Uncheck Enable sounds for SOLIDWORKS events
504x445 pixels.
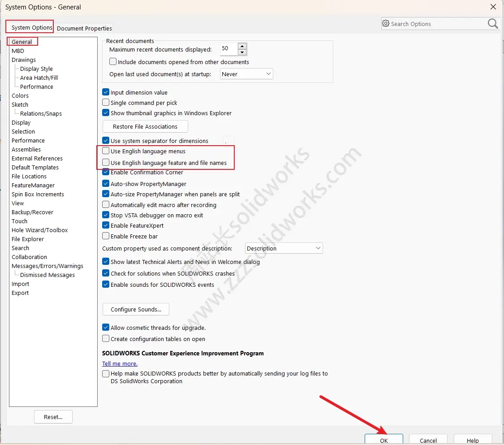[105, 284]
